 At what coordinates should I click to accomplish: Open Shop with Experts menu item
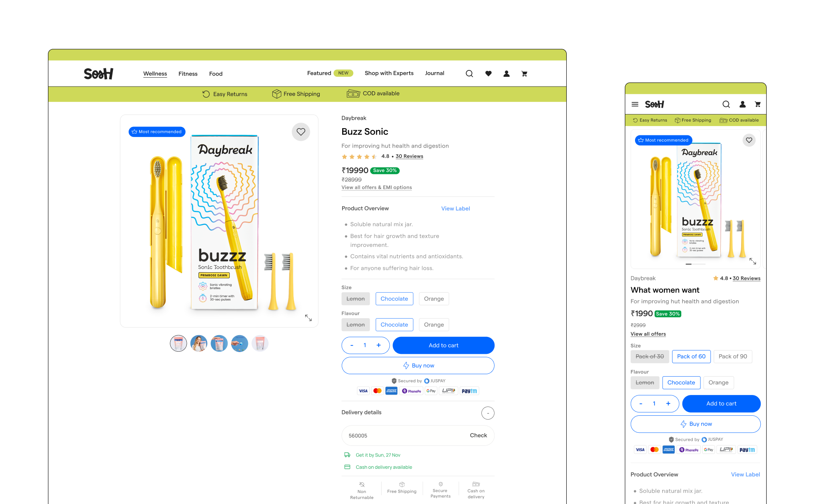coord(389,73)
